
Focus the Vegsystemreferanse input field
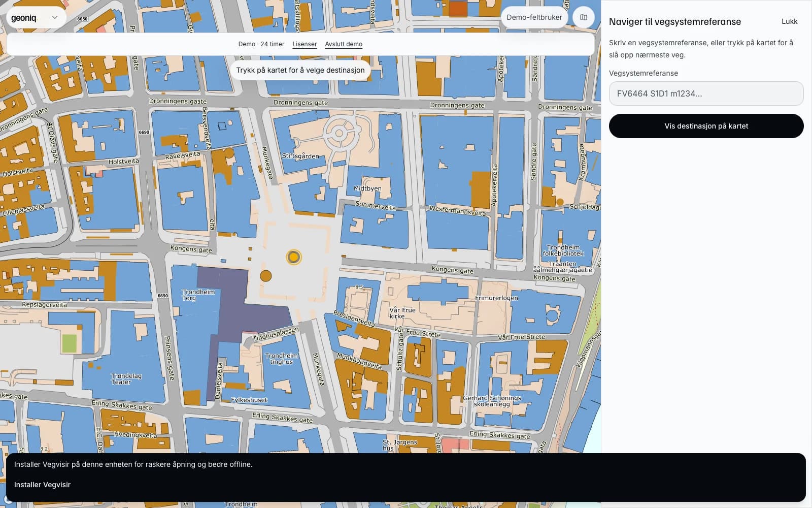click(706, 93)
